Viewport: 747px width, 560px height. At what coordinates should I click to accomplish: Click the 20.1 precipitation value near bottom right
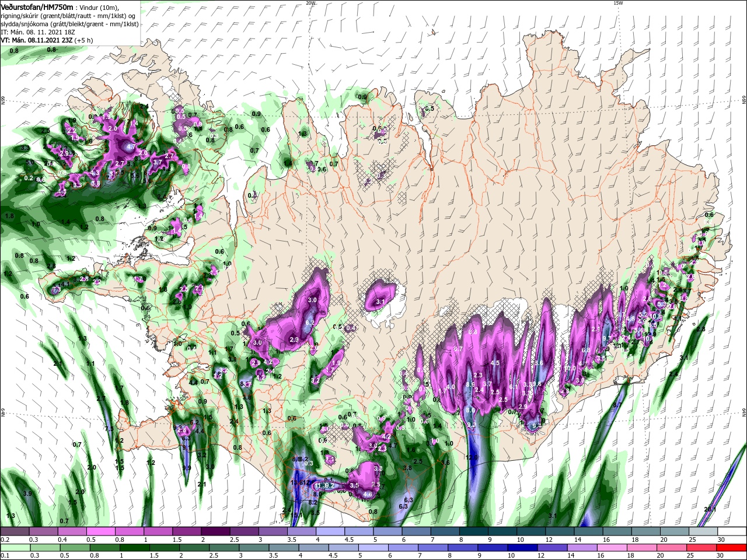[x=710, y=509]
